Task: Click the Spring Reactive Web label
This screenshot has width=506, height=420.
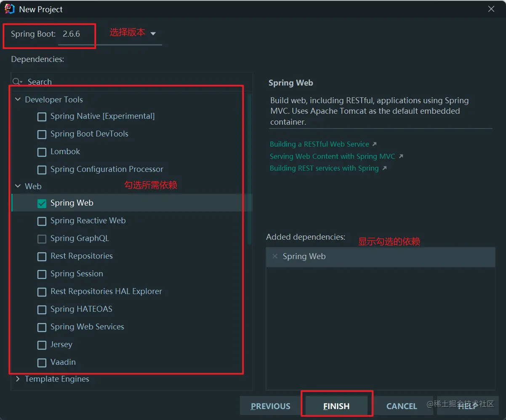Action: pyautogui.click(x=88, y=221)
